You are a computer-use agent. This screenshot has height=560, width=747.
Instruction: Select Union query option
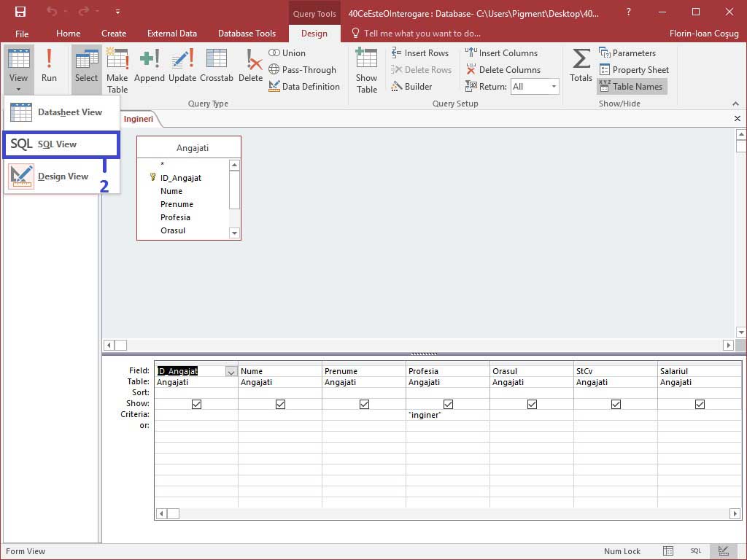coord(287,52)
